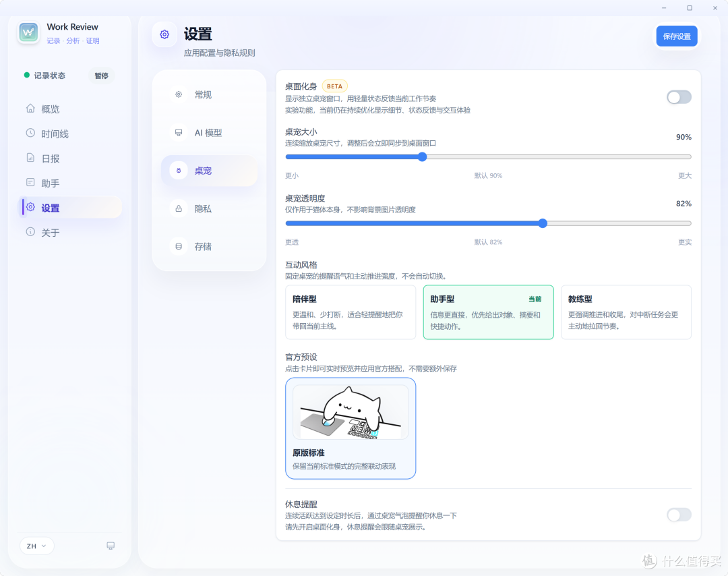
Task: Switch to the 常规 settings tab
Action: tap(209, 94)
